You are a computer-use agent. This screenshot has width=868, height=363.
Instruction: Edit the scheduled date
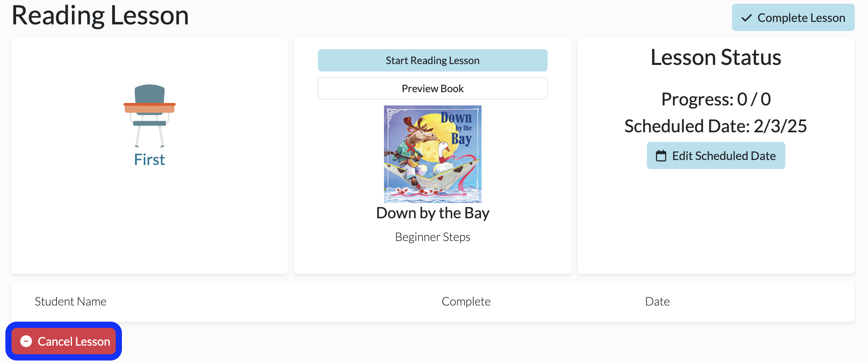(716, 155)
